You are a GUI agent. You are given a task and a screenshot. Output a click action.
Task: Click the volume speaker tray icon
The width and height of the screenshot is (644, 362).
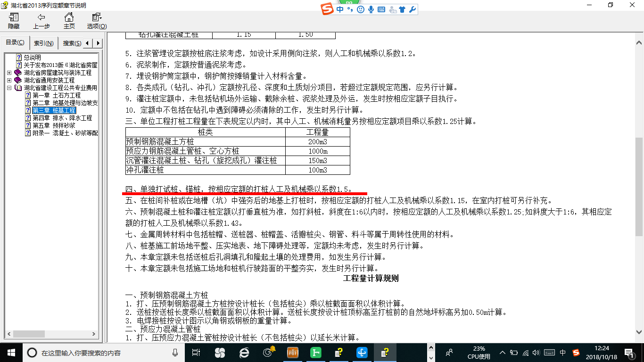click(x=537, y=352)
